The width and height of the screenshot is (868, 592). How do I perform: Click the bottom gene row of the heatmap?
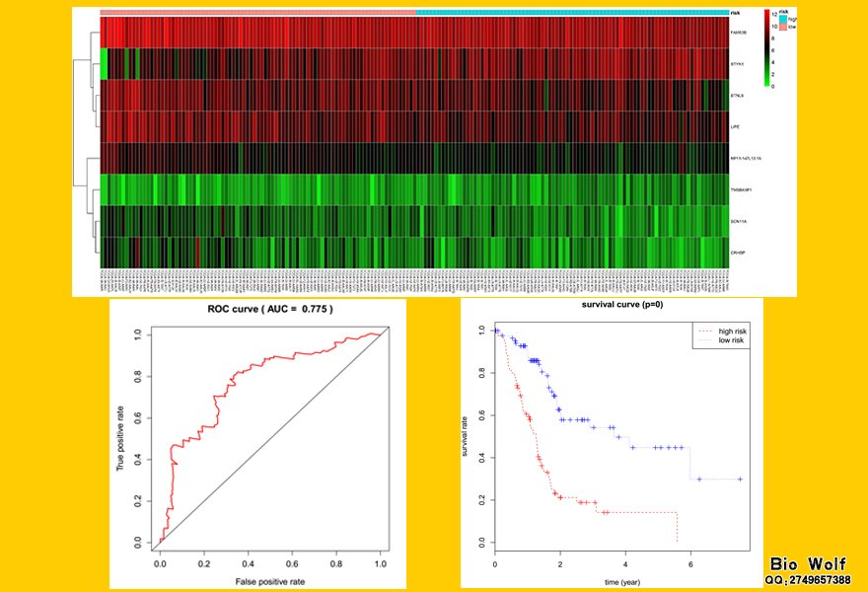(414, 253)
